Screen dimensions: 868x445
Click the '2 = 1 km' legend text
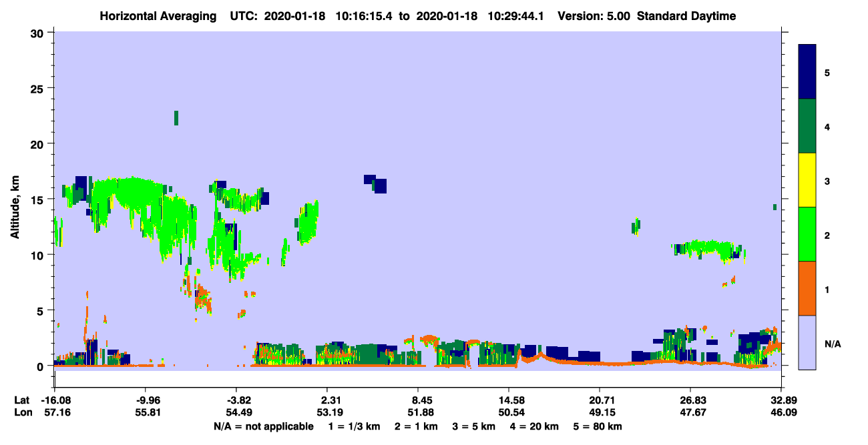point(415,426)
